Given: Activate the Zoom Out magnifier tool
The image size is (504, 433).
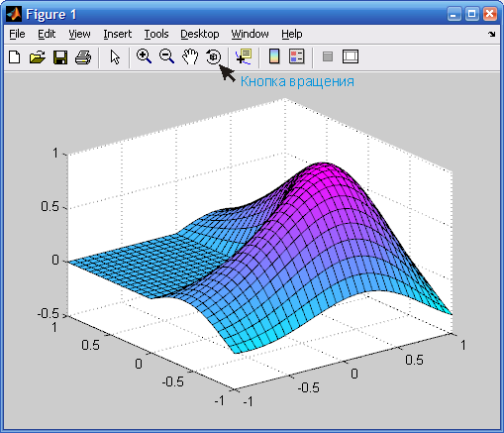Looking at the screenshot, I should click(x=166, y=56).
